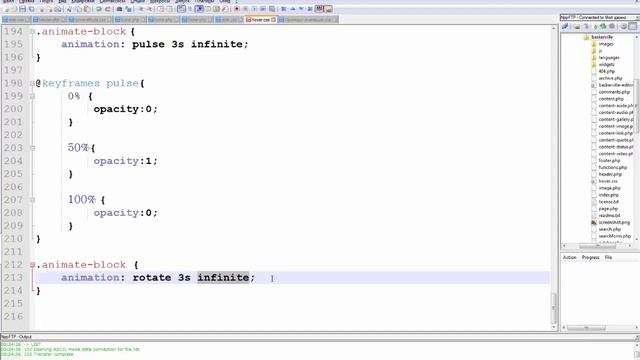Click the FTP tree horizontal scrollbar

pyautogui.click(x=597, y=246)
